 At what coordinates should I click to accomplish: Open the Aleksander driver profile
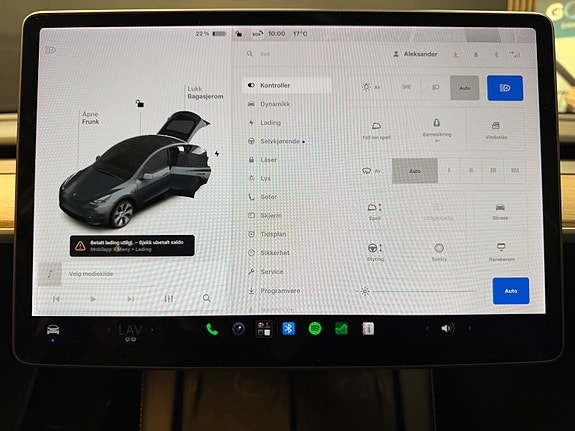[415, 54]
